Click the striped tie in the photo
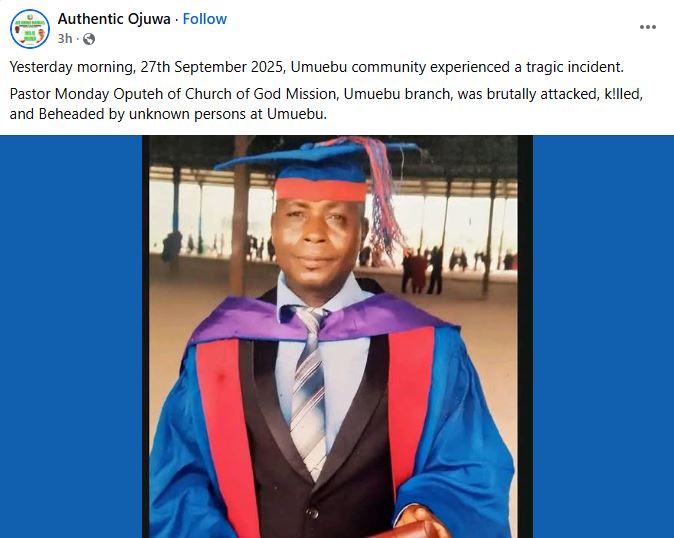 coord(308,389)
